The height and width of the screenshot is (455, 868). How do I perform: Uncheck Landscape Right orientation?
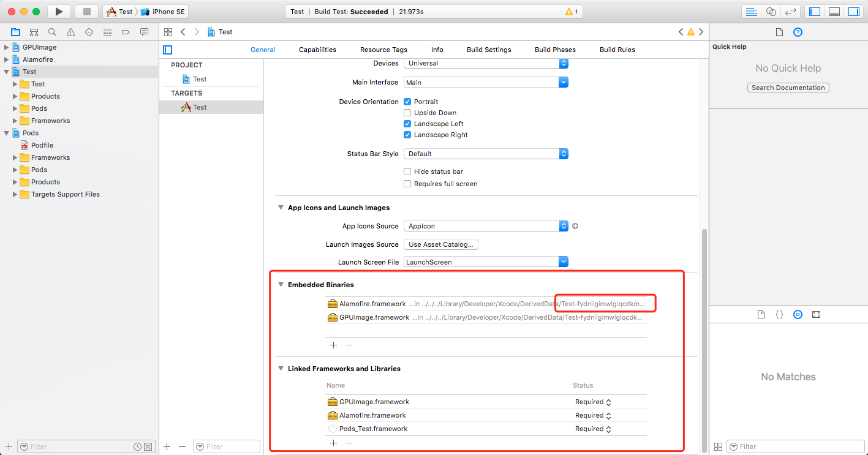[x=407, y=135]
